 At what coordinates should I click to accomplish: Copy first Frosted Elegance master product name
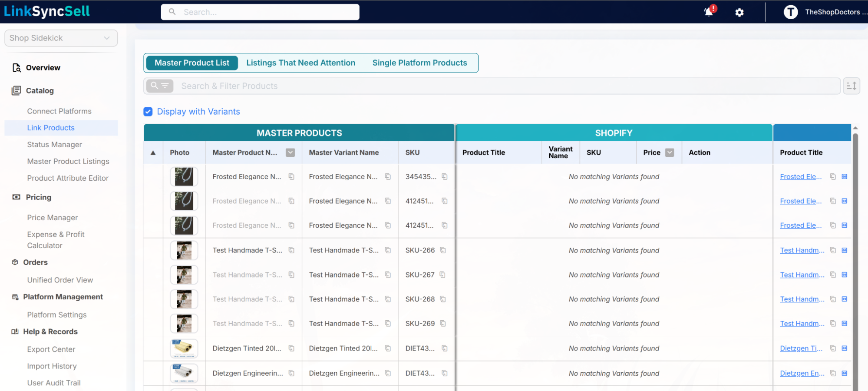(291, 177)
